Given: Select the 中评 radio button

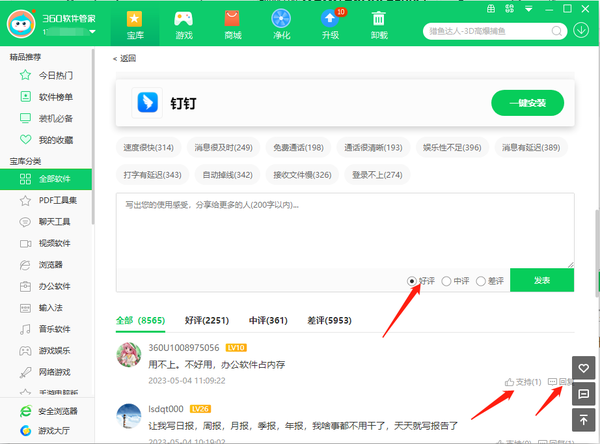Looking at the screenshot, I should [446, 281].
